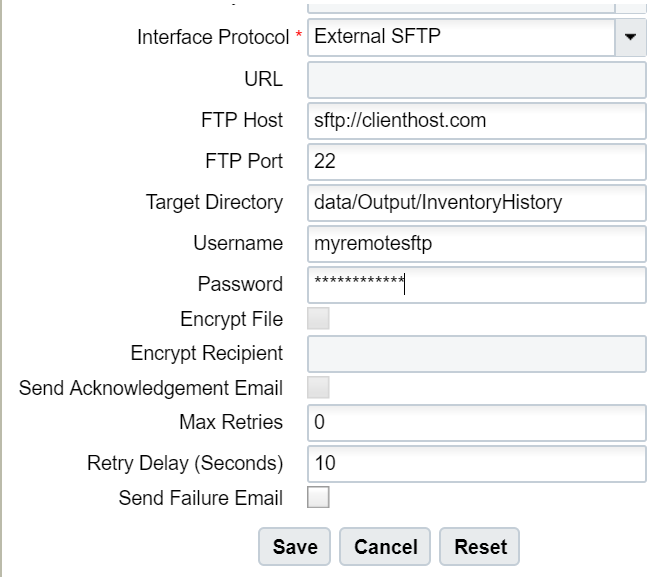Click the Encrypt File label text
The image size is (671, 577).
click(x=231, y=320)
